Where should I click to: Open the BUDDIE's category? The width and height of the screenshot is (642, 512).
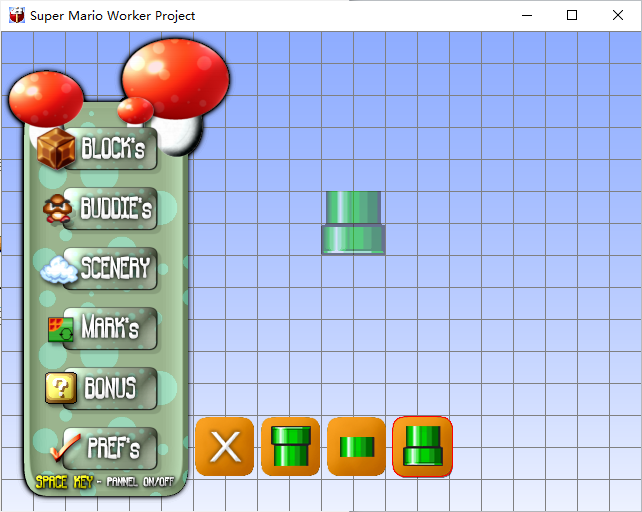click(111, 208)
